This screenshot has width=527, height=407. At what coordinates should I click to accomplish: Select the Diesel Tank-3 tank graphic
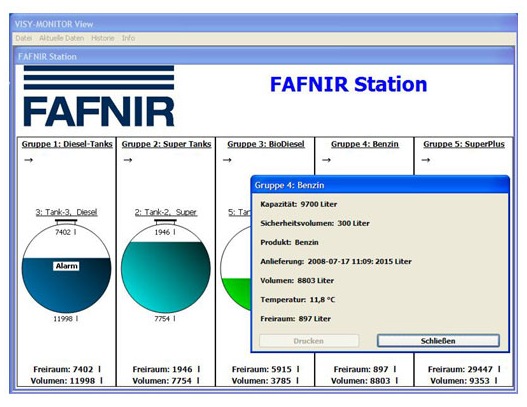67,268
